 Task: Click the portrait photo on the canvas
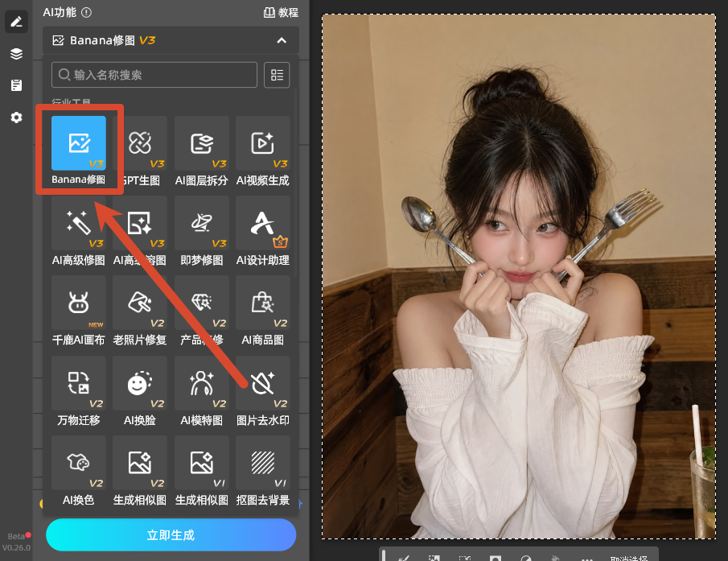pos(519,277)
